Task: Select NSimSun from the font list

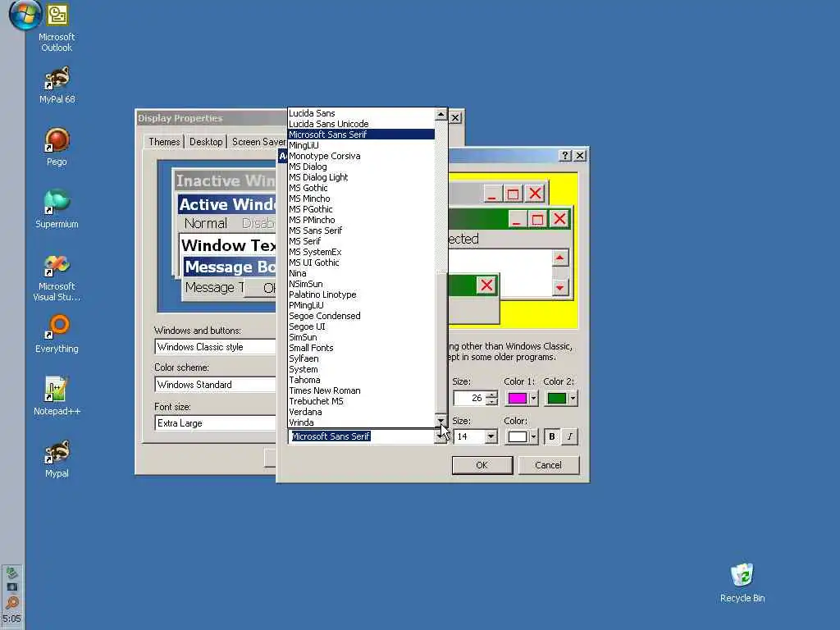Action: 361,284
